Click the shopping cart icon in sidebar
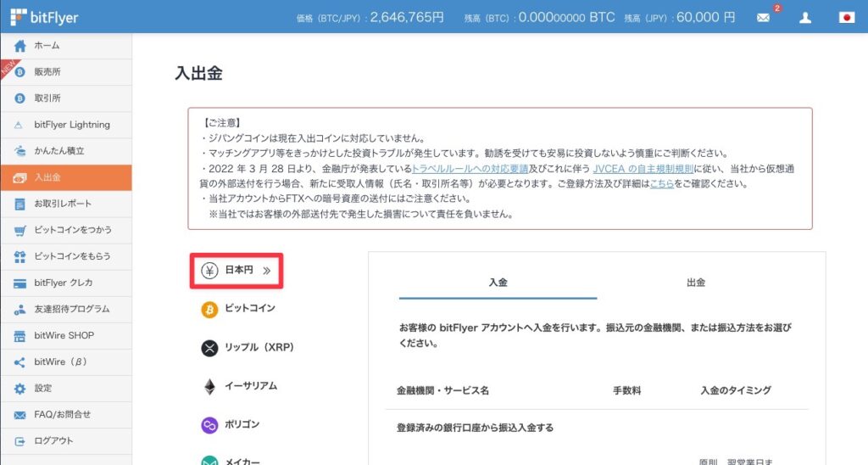The width and height of the screenshot is (868, 465). pyautogui.click(x=20, y=231)
